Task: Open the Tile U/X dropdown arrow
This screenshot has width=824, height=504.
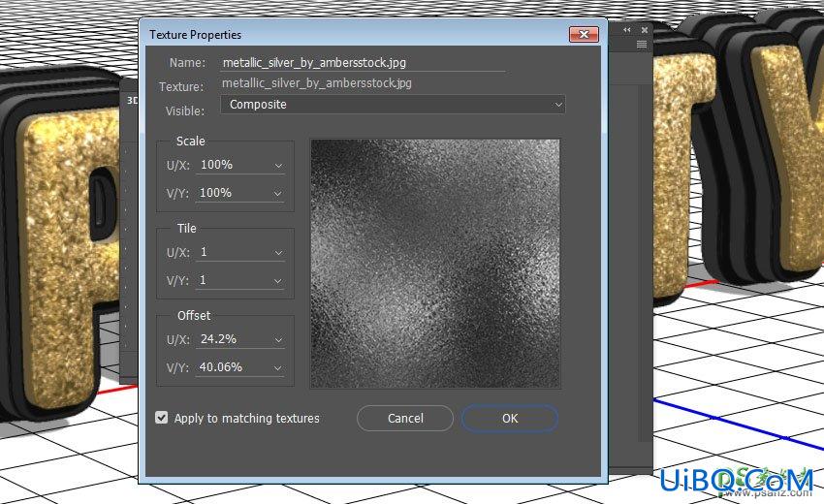Action: (278, 253)
